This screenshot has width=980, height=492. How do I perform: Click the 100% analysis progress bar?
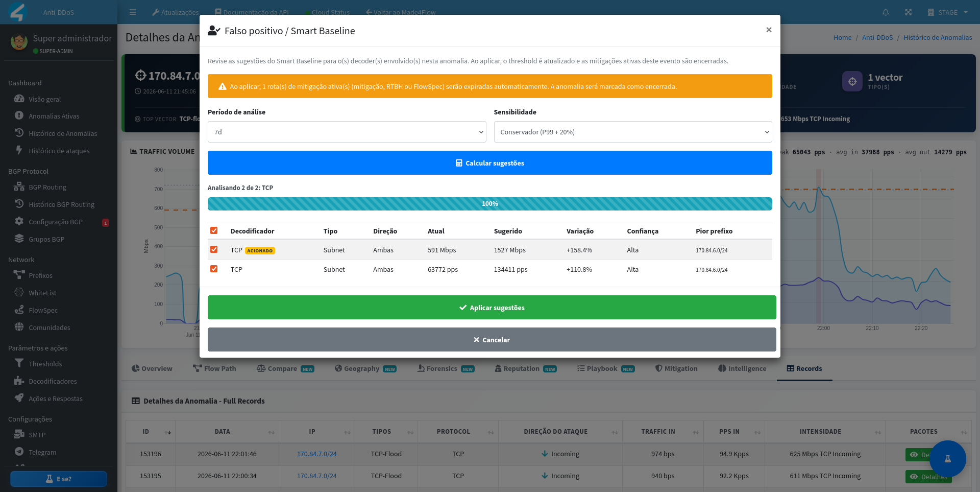[x=490, y=204]
